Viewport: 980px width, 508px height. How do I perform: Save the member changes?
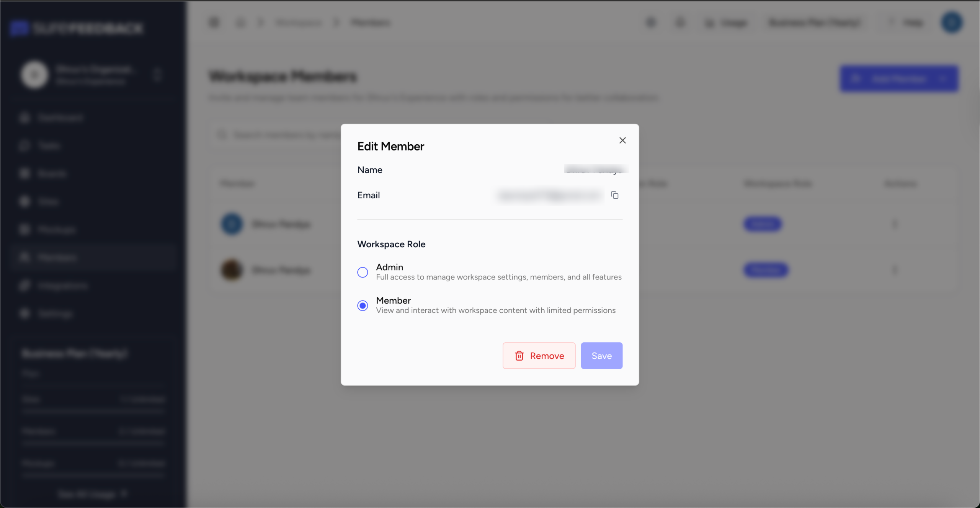(601, 356)
